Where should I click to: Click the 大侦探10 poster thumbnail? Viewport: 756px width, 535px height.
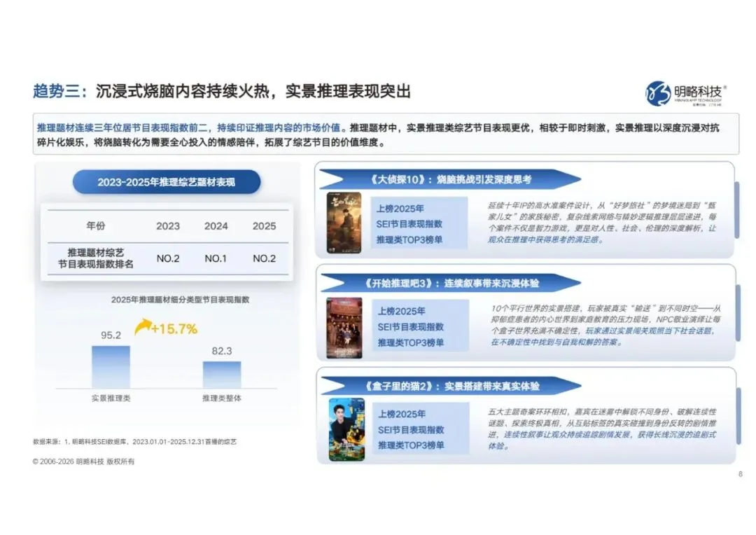[x=344, y=223]
